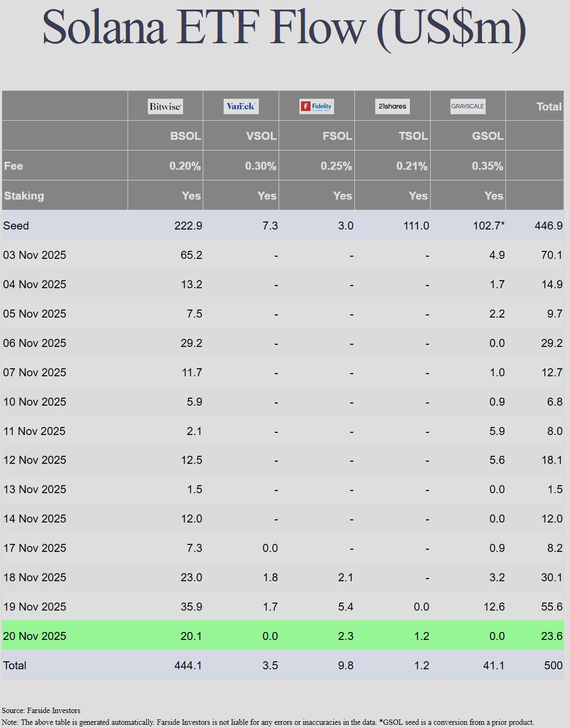Image resolution: width=570 pixels, height=728 pixels.
Task: Select the 41.1 GSOL total
Action: click(x=494, y=666)
